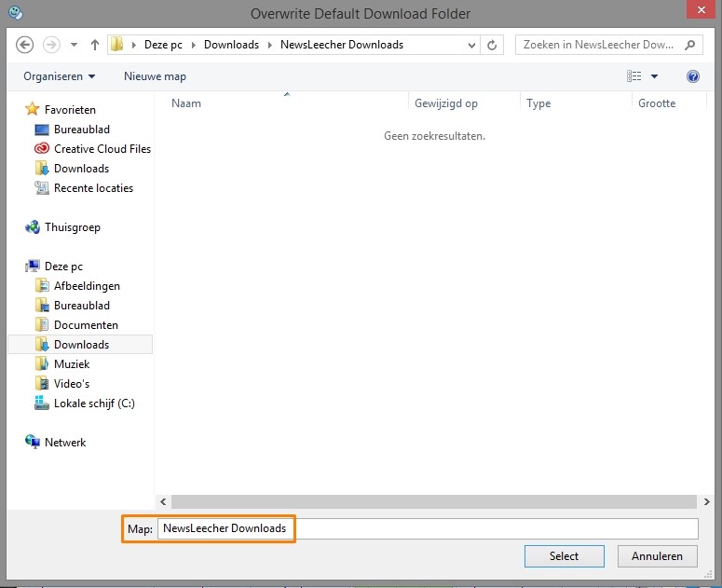
Task: Open the Organiseren dropdown menu
Action: pyautogui.click(x=60, y=76)
